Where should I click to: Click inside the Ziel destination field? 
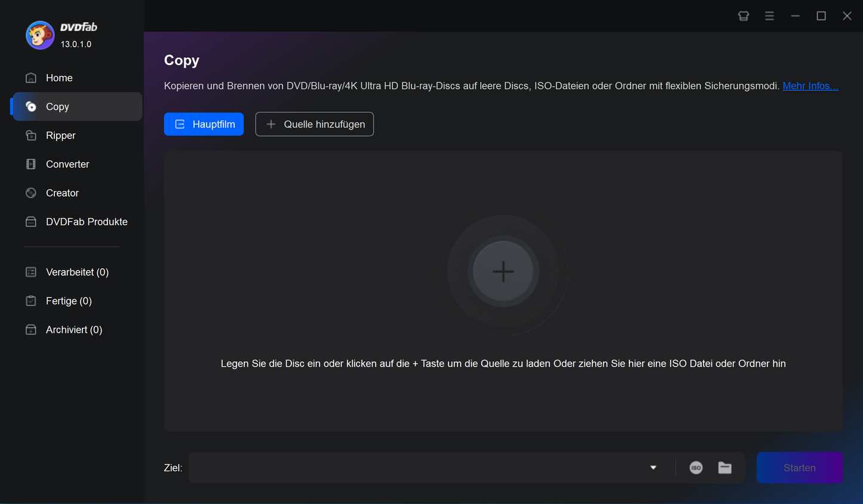(x=418, y=468)
